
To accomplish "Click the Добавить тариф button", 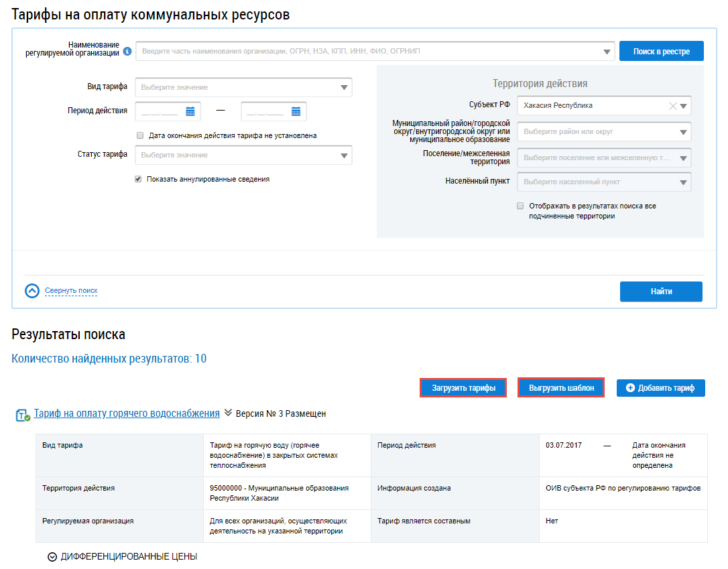I will pos(661,388).
